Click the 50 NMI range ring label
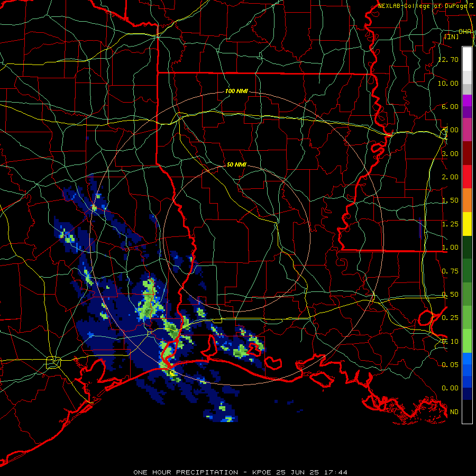 click(x=236, y=164)
